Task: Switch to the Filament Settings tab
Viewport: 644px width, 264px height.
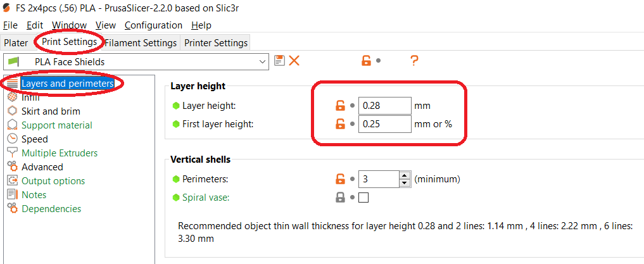Action: [141, 43]
